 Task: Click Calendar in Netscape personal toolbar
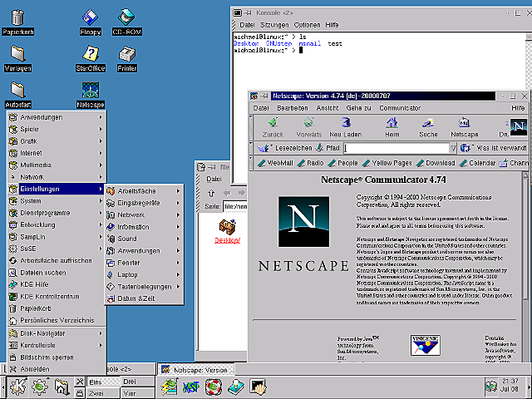(477, 163)
